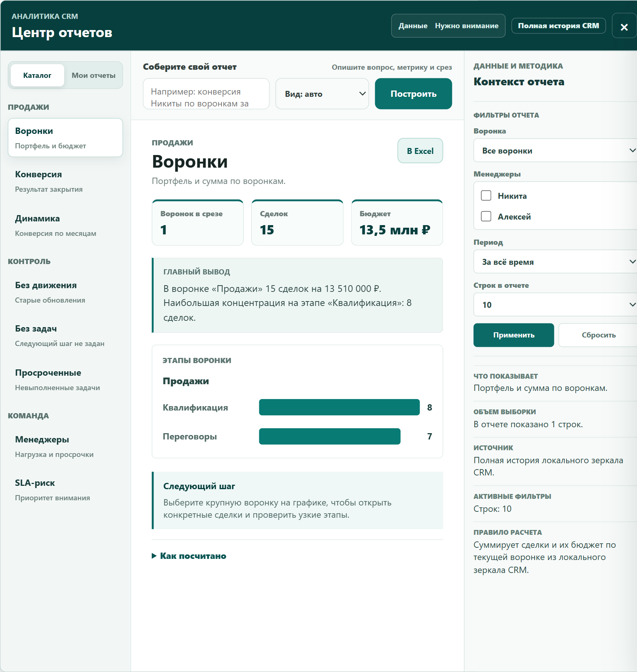Click 'Нужно внимание' in the header

(467, 26)
